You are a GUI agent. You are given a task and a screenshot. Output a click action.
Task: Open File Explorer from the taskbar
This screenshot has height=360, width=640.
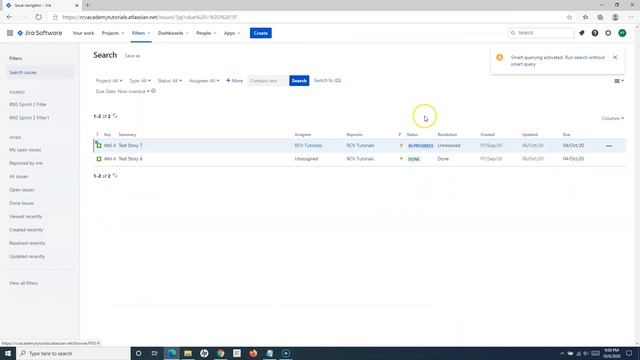(x=188, y=353)
